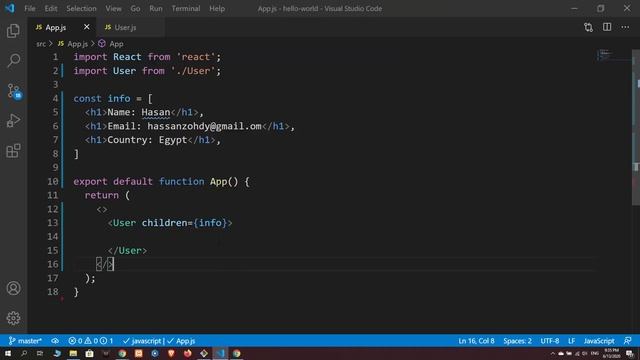The width and height of the screenshot is (640, 360).
Task: Change the JavaScript language mode
Action: pos(599,341)
